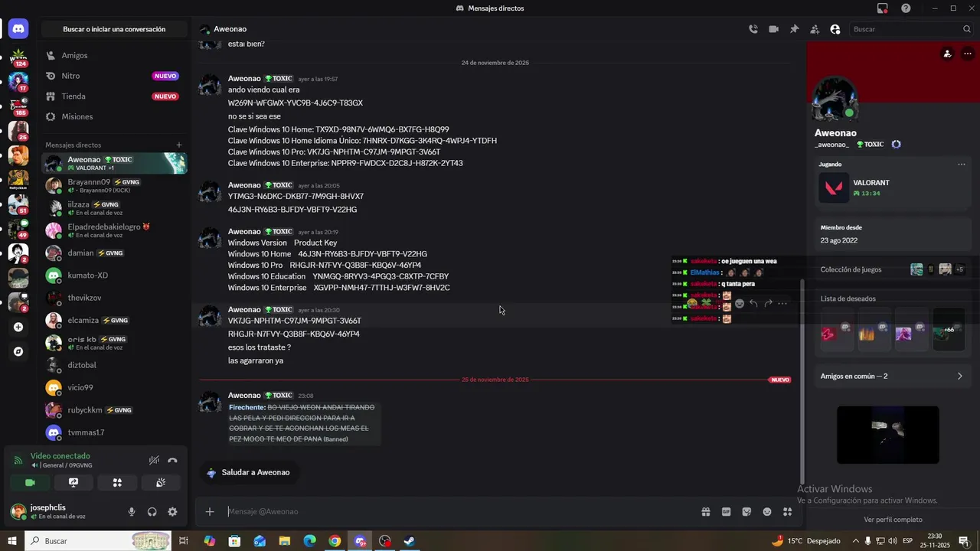The image size is (980, 551).
Task: Add friends to the DM
Action: tap(815, 29)
